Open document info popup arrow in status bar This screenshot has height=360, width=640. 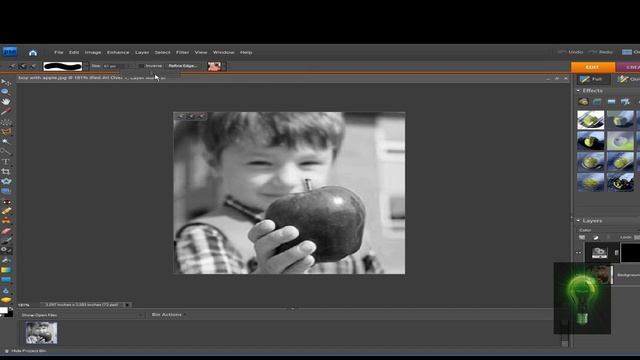(127, 305)
